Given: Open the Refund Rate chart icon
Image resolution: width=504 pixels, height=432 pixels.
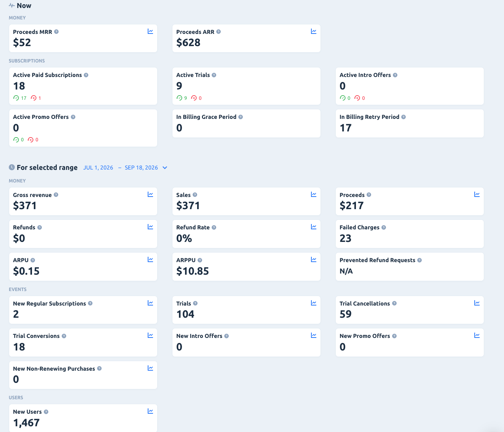Looking at the screenshot, I should pyautogui.click(x=314, y=227).
